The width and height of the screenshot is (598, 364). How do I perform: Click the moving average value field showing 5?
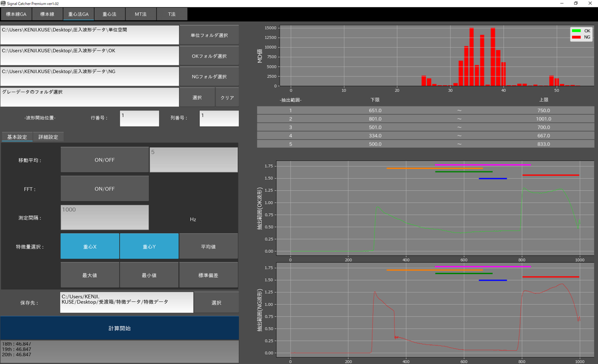[194, 160]
